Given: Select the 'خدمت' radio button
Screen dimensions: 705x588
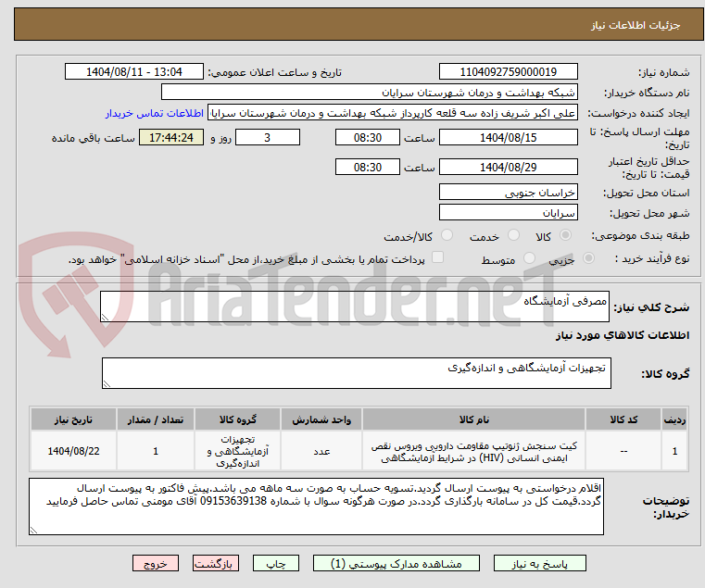Looking at the screenshot, I should pyautogui.click(x=513, y=235).
